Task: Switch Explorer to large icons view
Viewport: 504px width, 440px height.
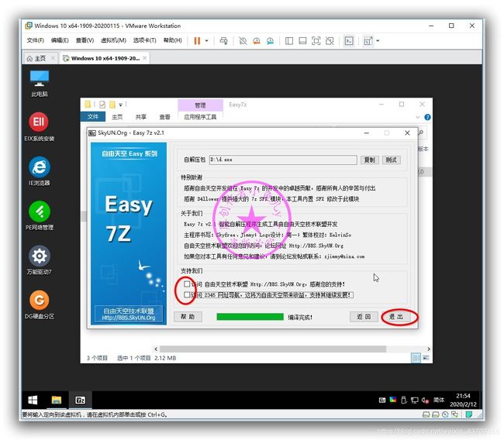Action: coord(426,358)
